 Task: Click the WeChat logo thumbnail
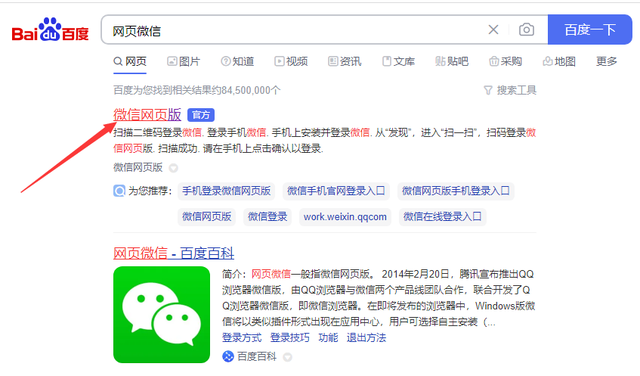click(162, 315)
